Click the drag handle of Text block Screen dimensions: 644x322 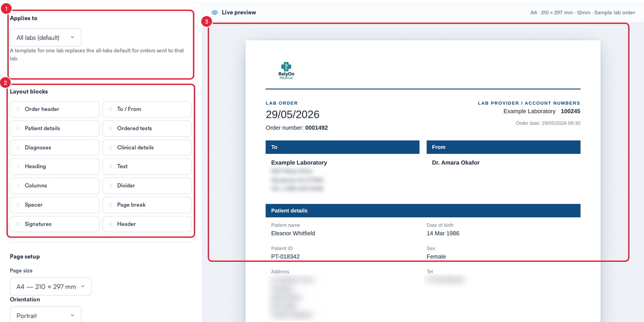(x=110, y=166)
